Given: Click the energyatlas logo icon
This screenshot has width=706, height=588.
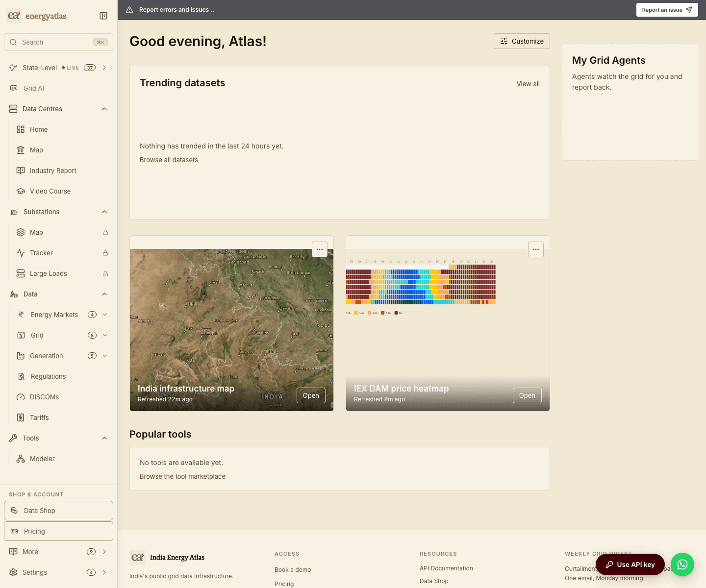Looking at the screenshot, I should point(14,16).
